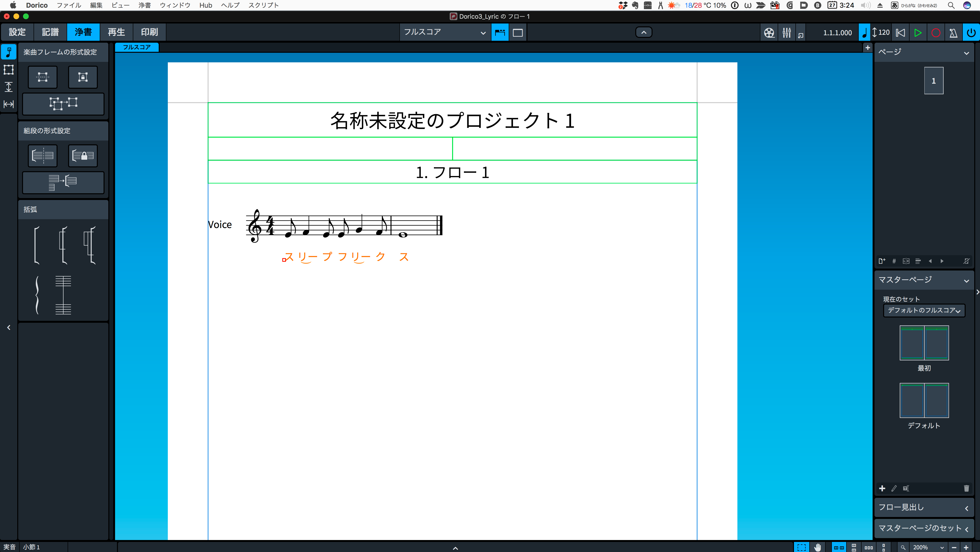Click the Page Number Change (#) icon
Viewport: 980px width, 552px height.
tap(894, 261)
